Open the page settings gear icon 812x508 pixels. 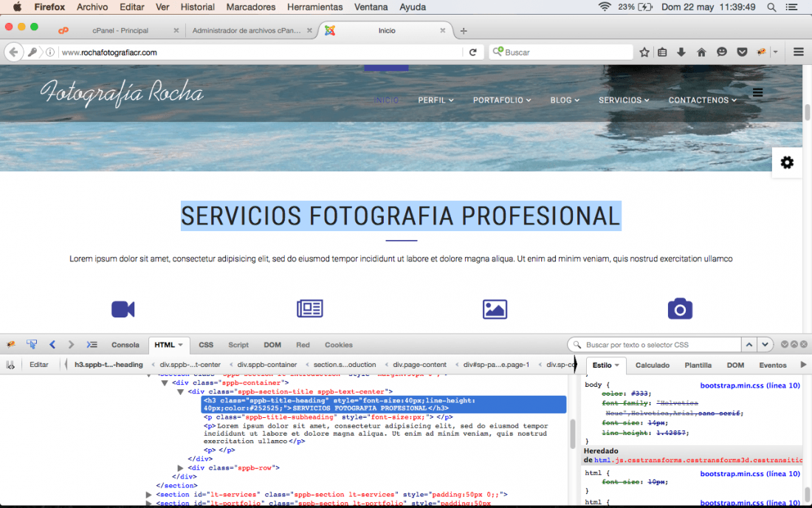pos(787,162)
